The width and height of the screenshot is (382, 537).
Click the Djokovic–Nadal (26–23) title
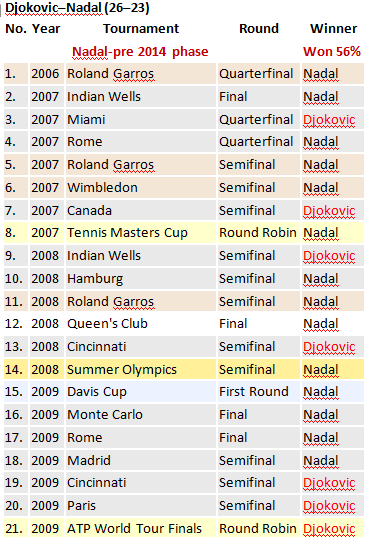(77, 8)
